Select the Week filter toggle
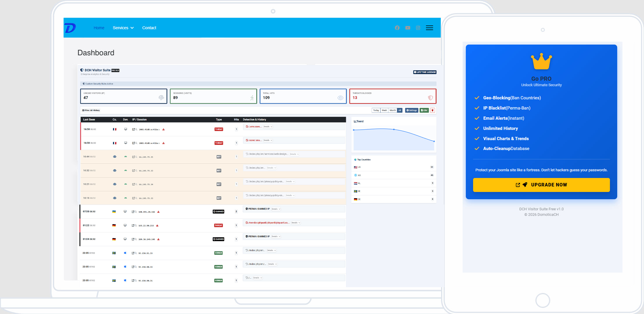Viewport: 644px width, 314px height. 384,110
